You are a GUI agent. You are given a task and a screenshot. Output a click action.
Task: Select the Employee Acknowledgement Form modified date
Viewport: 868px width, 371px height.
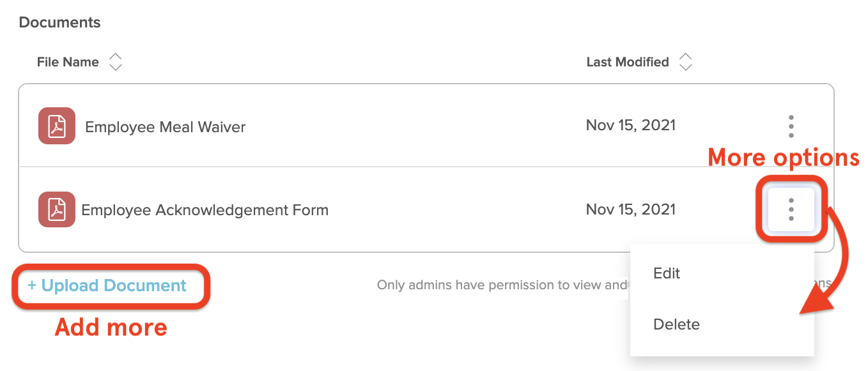coord(631,209)
